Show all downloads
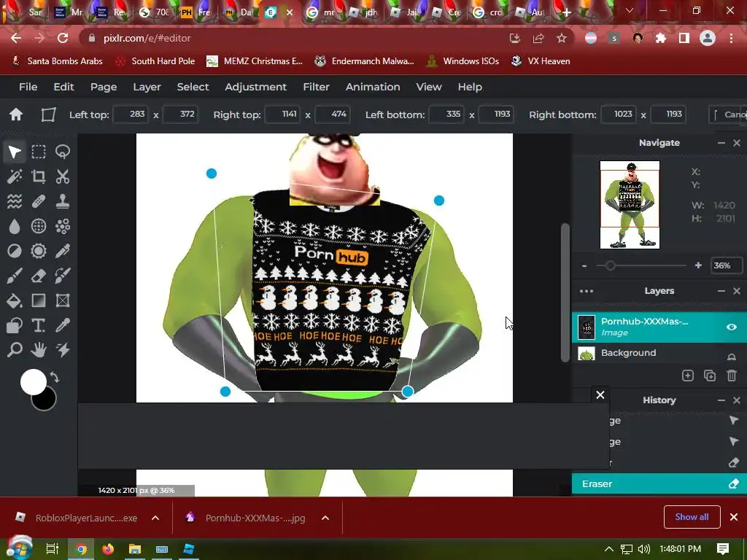Image resolution: width=747 pixels, height=560 pixels. (692, 517)
